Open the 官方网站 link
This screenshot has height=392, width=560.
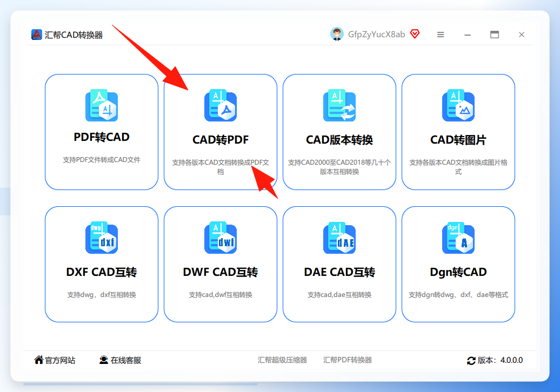click(60, 360)
